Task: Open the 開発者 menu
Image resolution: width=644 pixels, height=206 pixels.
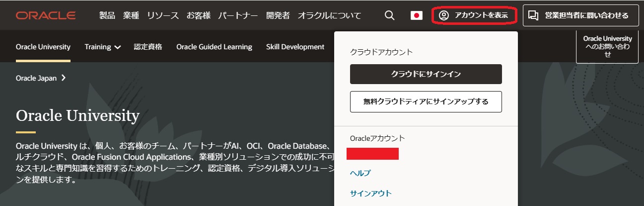Action: [x=278, y=15]
